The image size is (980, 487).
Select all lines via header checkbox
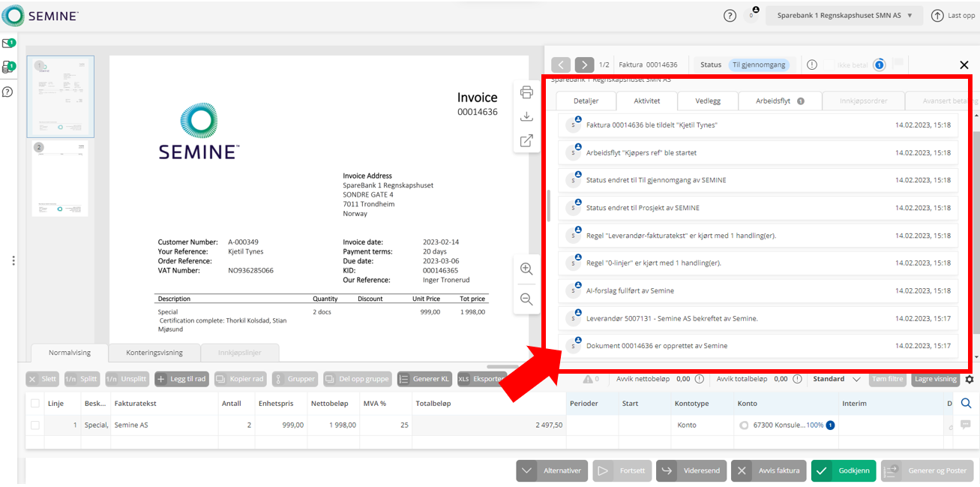[x=35, y=403]
